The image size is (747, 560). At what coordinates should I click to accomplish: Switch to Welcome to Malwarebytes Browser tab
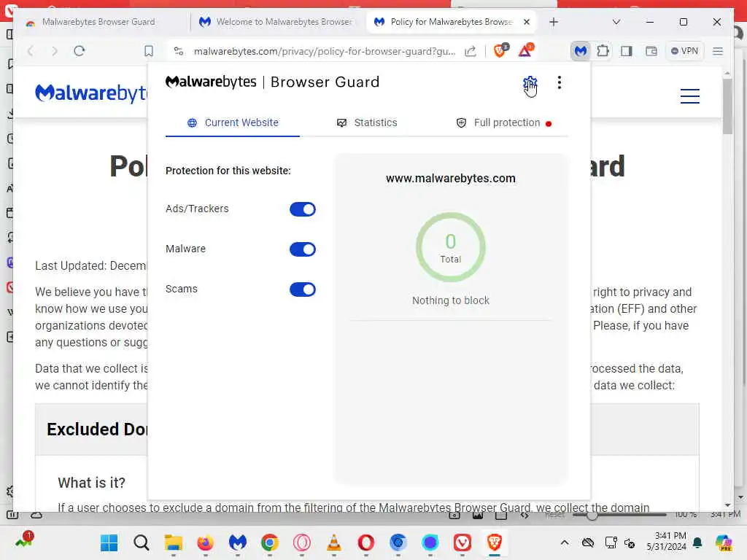(278, 22)
